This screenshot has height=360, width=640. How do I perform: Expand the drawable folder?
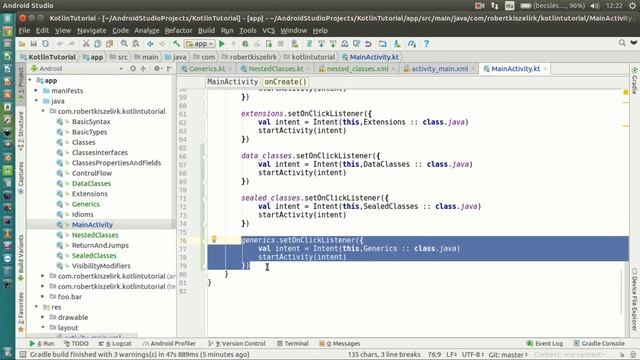[43, 317]
